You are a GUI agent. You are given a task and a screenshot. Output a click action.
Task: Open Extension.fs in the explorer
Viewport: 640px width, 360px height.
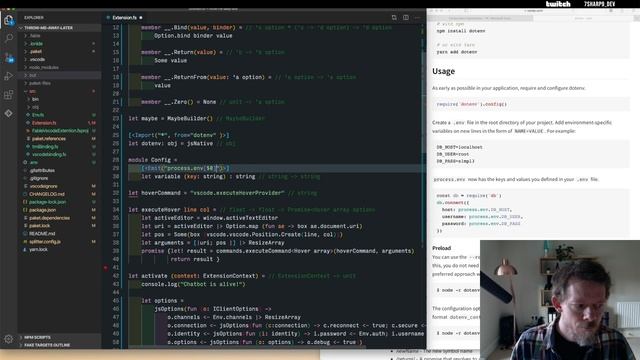(x=44, y=123)
